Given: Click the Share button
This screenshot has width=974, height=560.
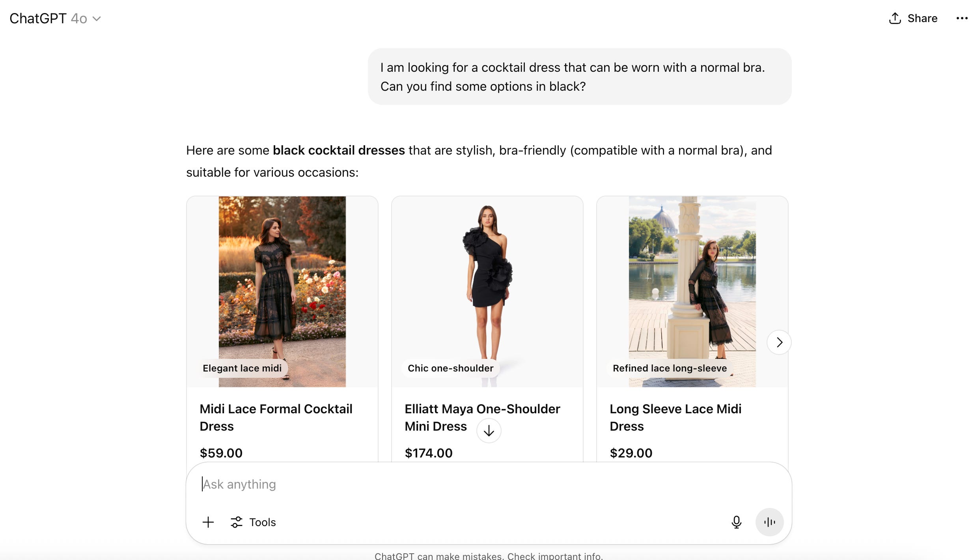Looking at the screenshot, I should click(913, 19).
